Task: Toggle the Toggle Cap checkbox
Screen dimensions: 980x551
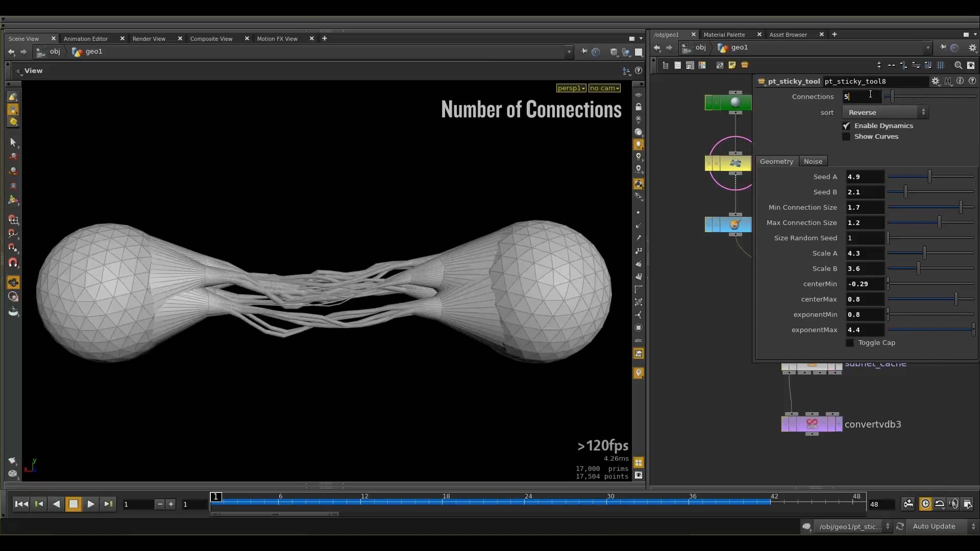Action: tap(849, 343)
